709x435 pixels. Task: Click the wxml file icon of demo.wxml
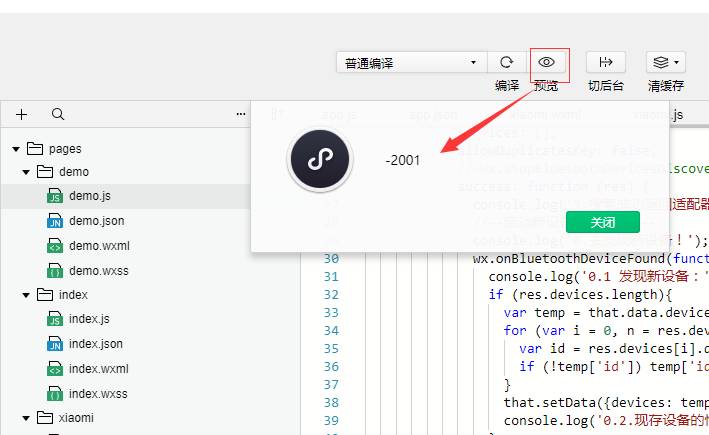tap(55, 246)
